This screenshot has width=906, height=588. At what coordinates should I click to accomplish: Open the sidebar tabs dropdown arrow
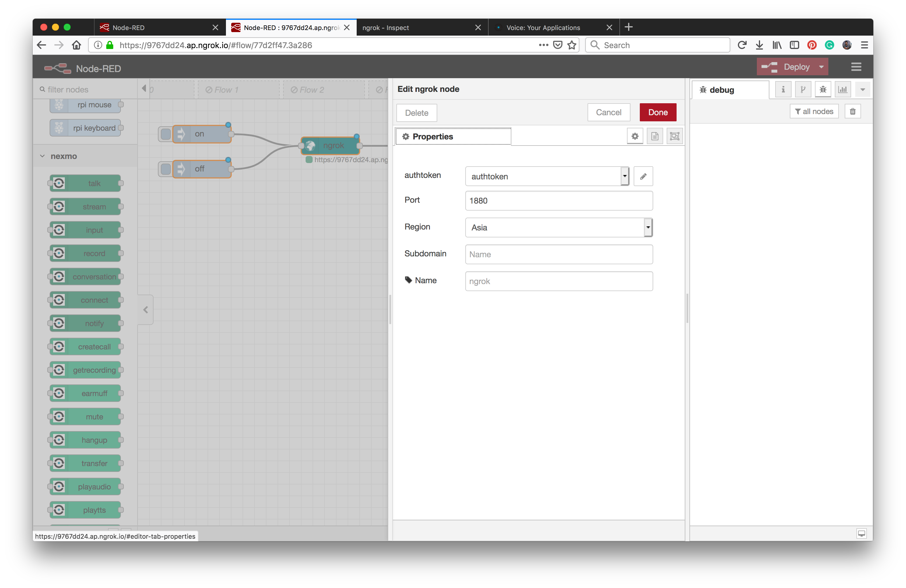coord(863,90)
